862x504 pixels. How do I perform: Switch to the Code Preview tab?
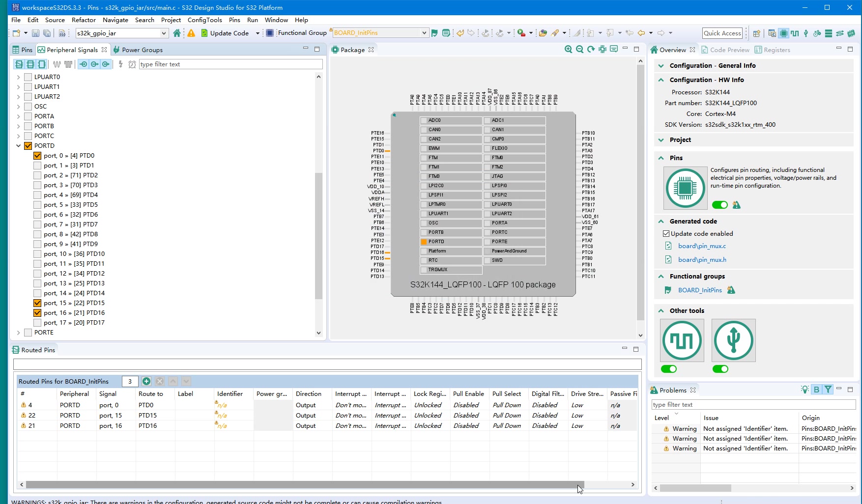(x=725, y=50)
